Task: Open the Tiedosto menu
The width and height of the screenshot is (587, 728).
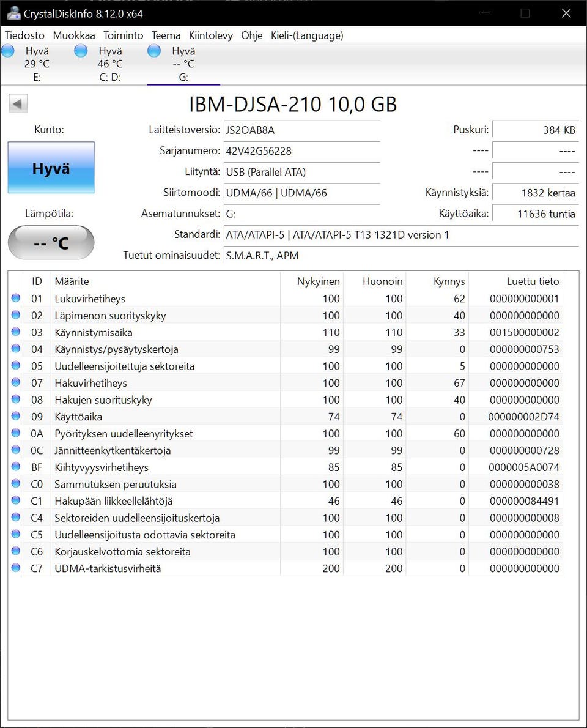Action: 24,35
